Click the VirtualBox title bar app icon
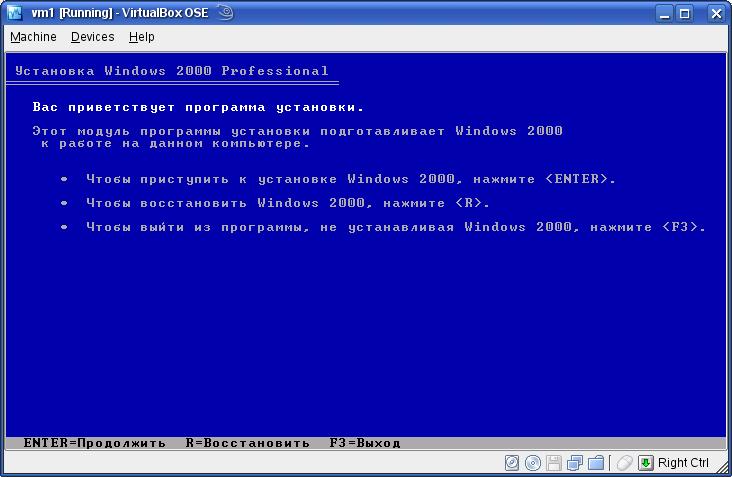732x477 pixels. [x=14, y=13]
